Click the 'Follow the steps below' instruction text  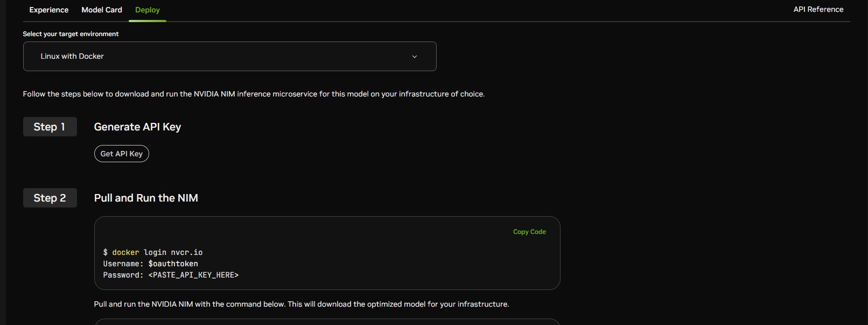(x=254, y=94)
